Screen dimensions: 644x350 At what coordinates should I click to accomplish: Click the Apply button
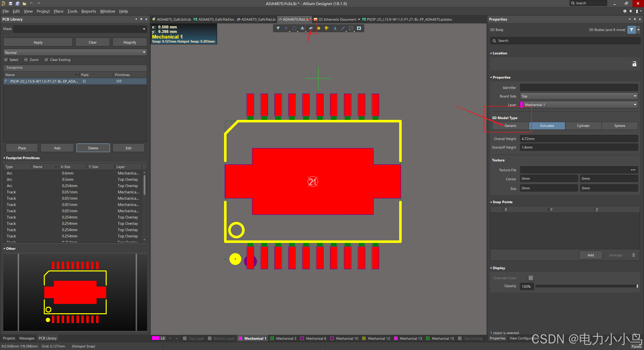tap(38, 42)
